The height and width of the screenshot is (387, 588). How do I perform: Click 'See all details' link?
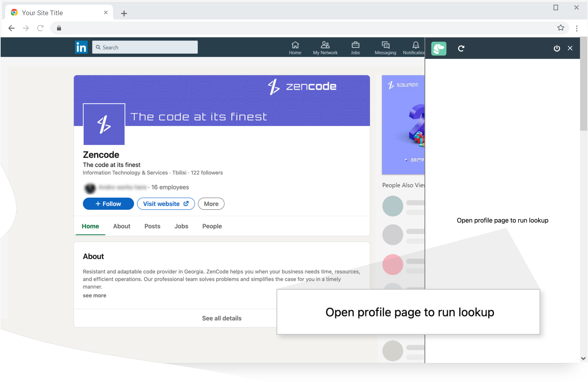pyautogui.click(x=222, y=318)
